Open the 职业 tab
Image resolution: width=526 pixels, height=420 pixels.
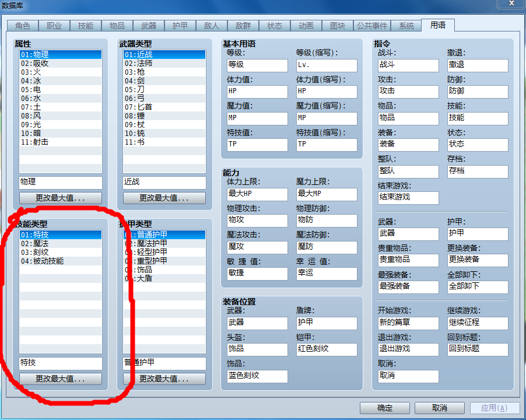(x=54, y=26)
